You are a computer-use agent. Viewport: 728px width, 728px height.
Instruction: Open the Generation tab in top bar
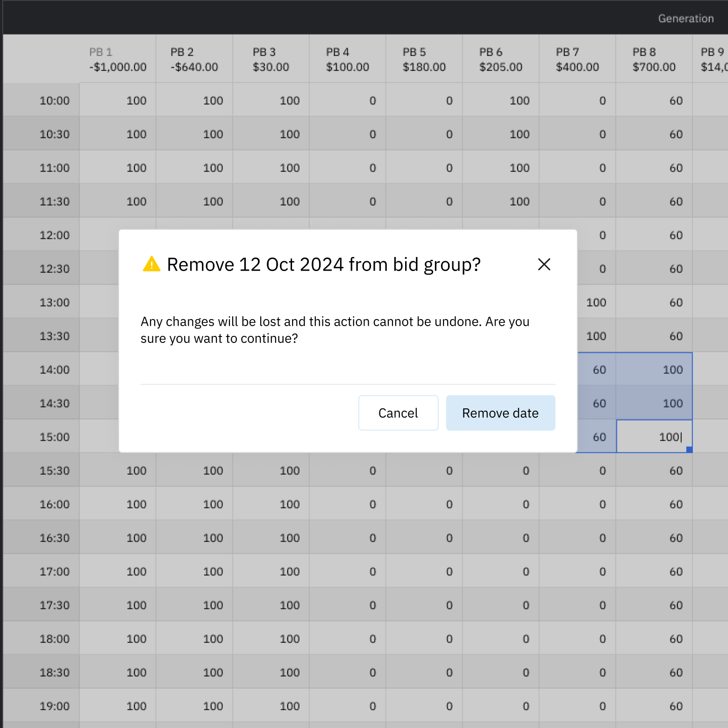tap(685, 19)
